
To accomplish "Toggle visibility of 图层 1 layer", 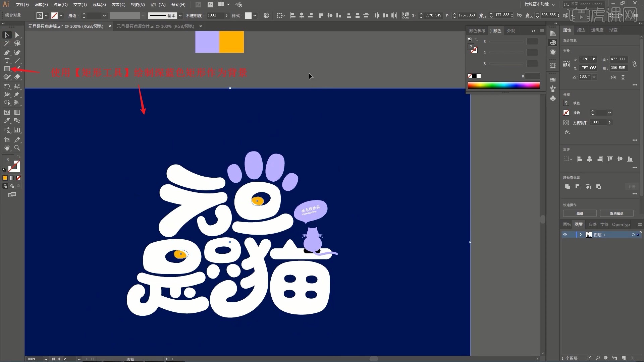I will (x=565, y=235).
